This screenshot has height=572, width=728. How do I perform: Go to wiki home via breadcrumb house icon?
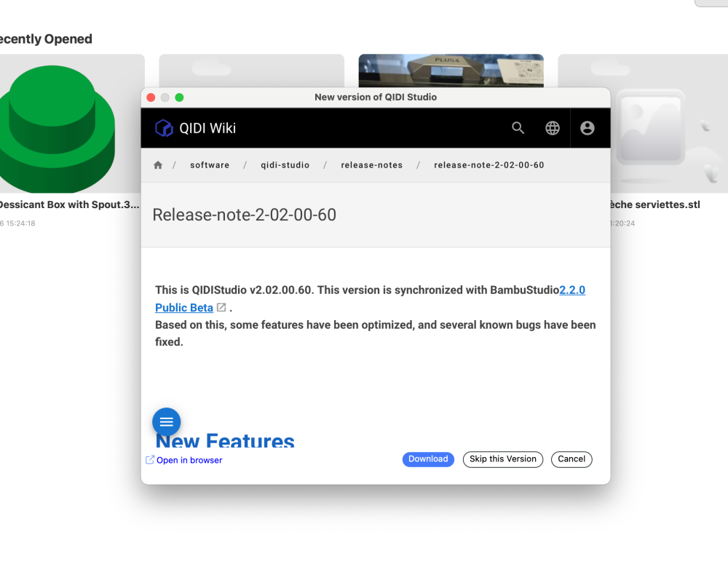pos(158,164)
